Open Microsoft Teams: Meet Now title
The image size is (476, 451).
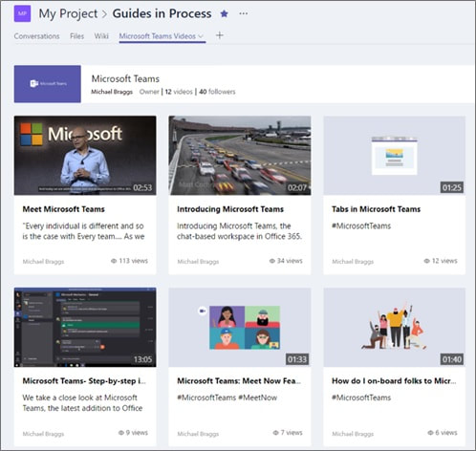tap(239, 381)
